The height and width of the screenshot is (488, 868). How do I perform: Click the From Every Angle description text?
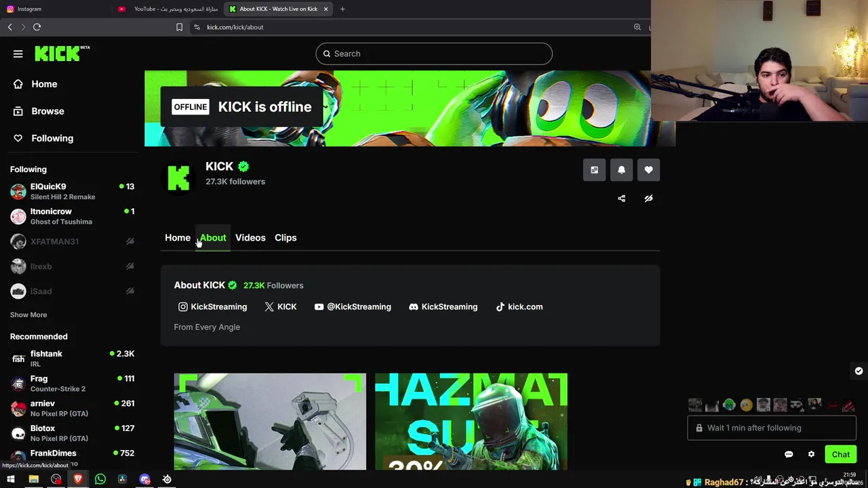[207, 327]
